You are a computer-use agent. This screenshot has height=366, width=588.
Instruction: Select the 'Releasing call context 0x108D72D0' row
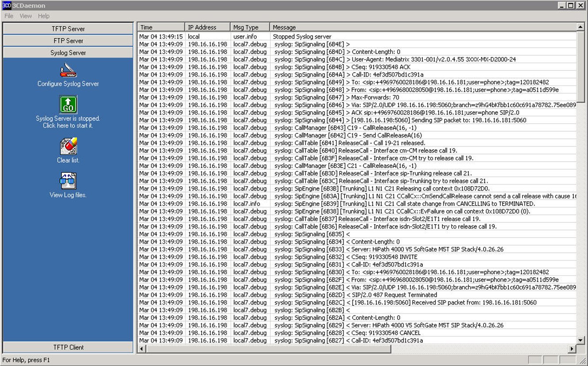pyautogui.click(x=357, y=189)
